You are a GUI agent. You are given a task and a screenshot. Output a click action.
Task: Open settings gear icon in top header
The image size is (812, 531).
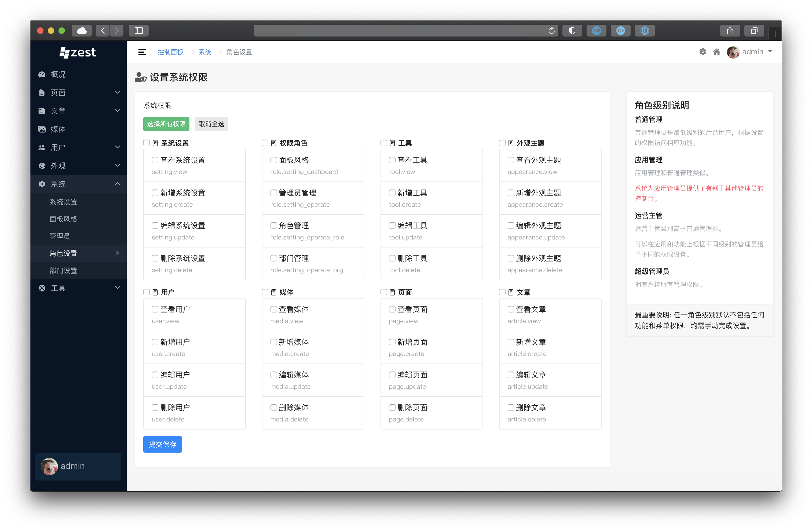(703, 52)
